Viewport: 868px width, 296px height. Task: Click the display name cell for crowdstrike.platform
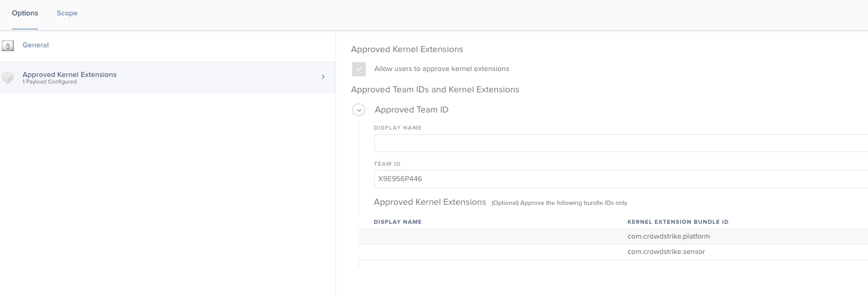493,236
